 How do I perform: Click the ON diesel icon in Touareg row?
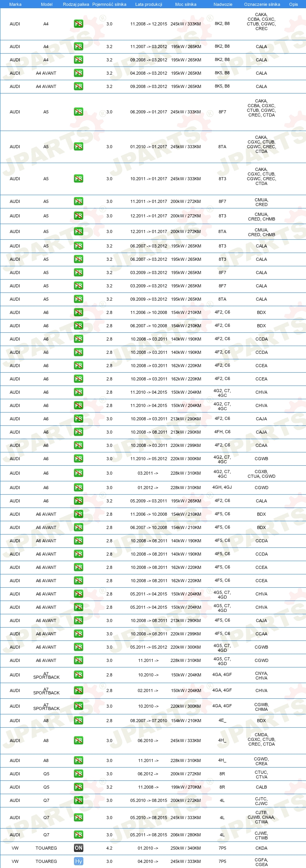79,848
